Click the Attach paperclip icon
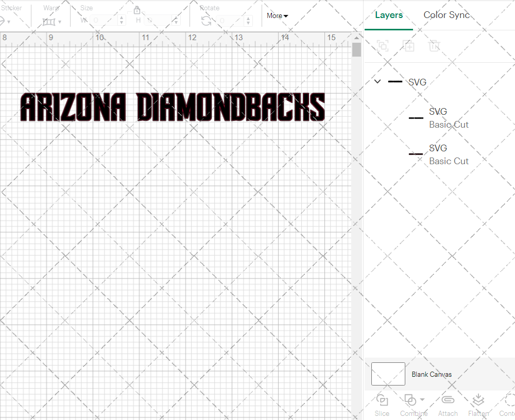Viewport: 515px width, 420px height. 448,400
